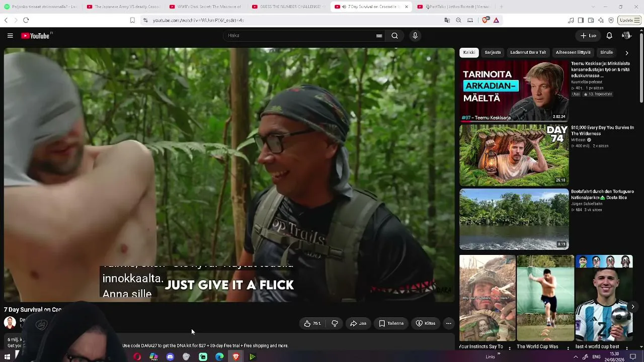
Task: Toggle the browser sidebar panel
Action: 581,20
